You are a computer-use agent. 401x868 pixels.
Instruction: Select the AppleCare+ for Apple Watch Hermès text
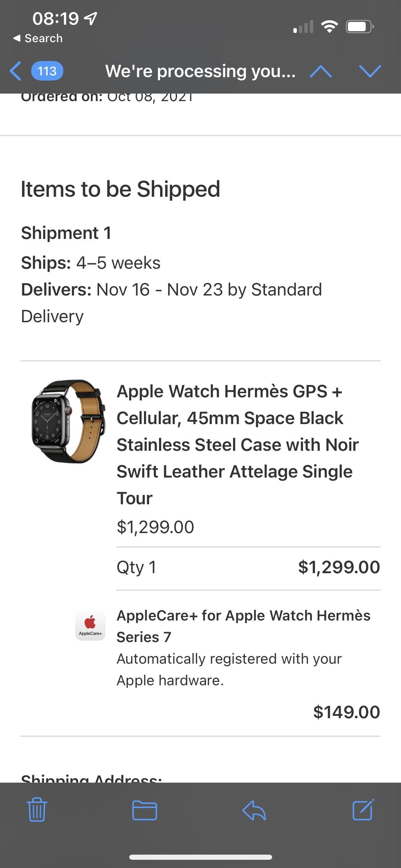243,626
